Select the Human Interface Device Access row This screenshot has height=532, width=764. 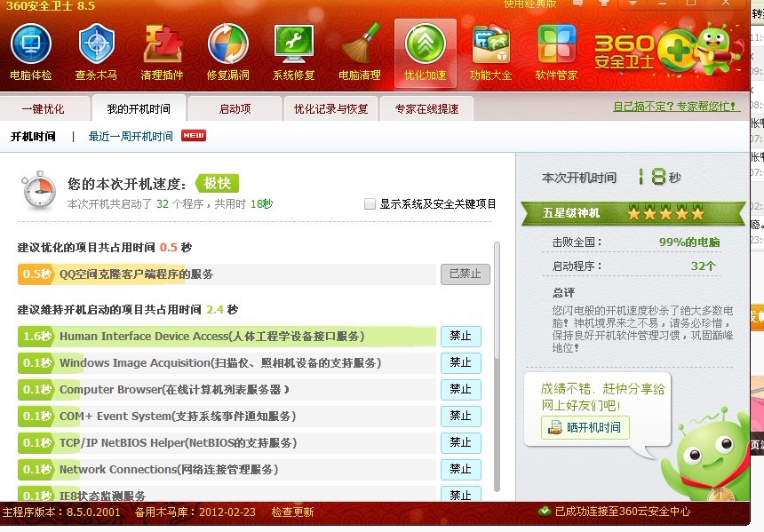227,336
